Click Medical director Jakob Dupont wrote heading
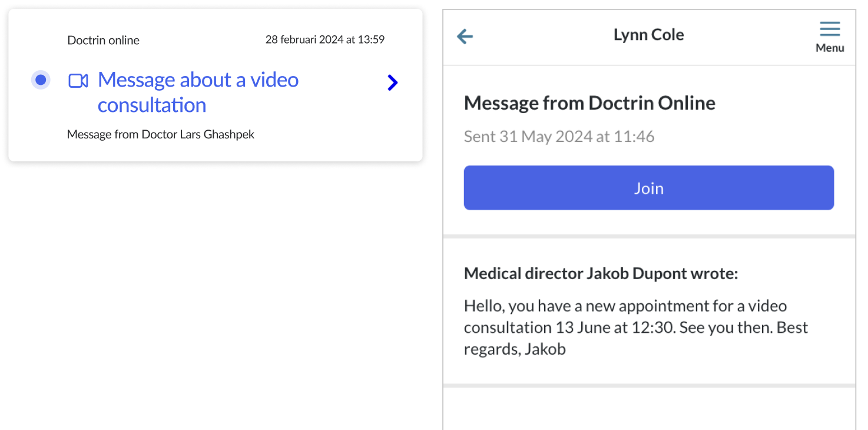Image resolution: width=868 pixels, height=430 pixels. click(x=601, y=273)
